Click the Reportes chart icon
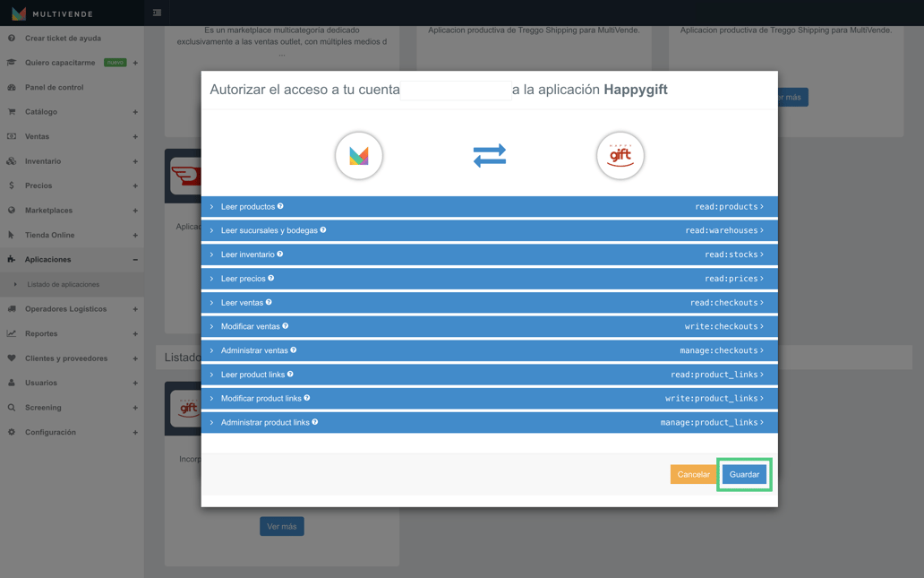The height and width of the screenshot is (578, 924). pyautogui.click(x=12, y=333)
